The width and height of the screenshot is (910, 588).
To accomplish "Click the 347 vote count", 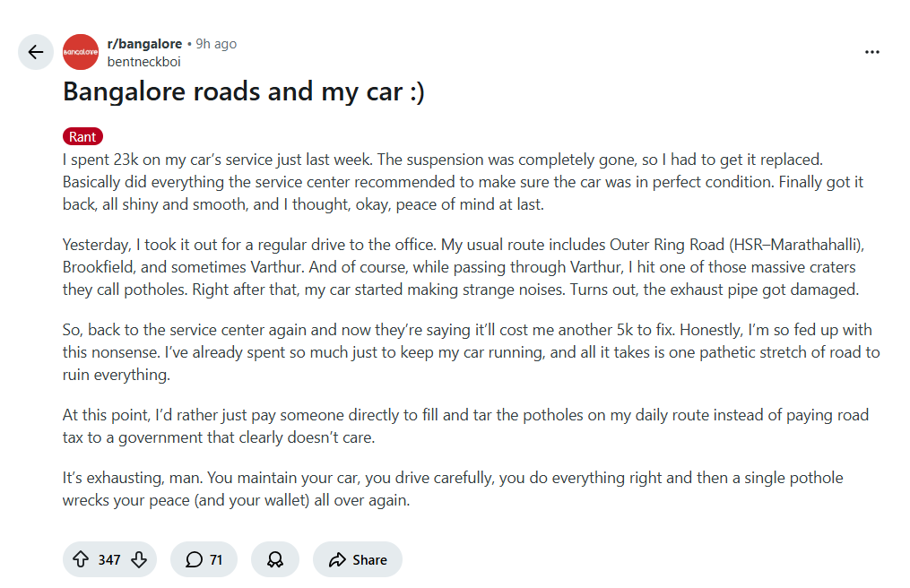I will click(109, 559).
